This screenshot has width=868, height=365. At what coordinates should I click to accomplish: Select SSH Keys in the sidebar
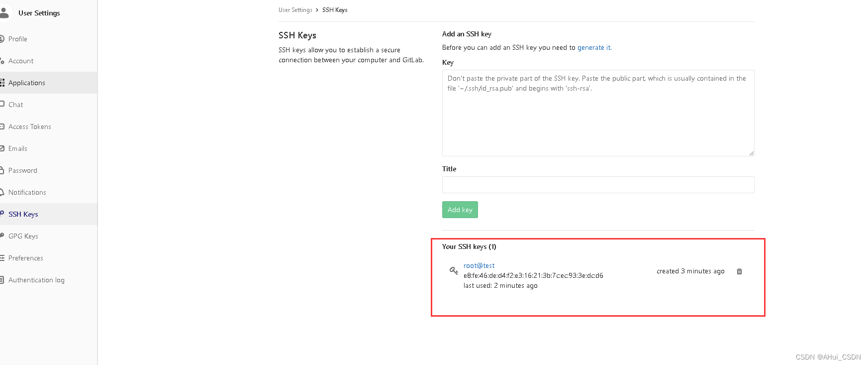[23, 214]
